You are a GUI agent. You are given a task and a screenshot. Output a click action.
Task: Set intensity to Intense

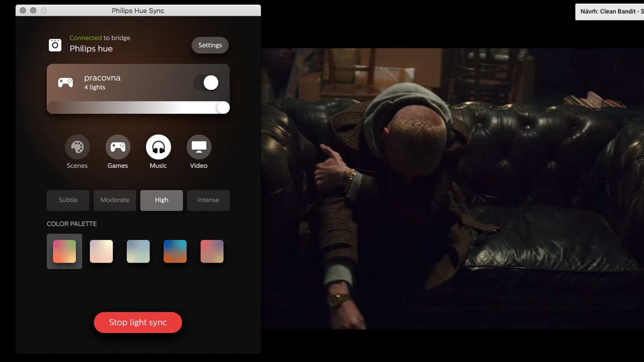pyautogui.click(x=209, y=200)
